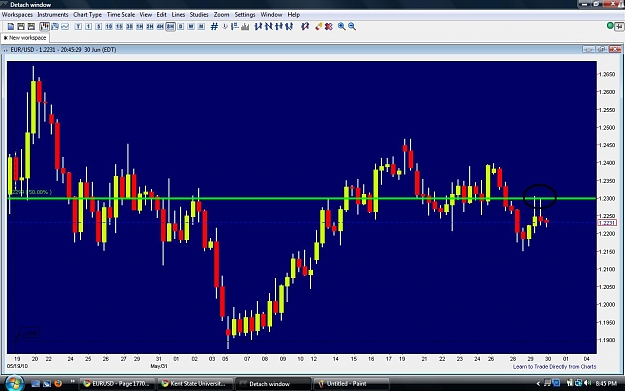Screen dimensions: 625x391
Task: Select the first line drawing tool
Action: click(x=258, y=27)
